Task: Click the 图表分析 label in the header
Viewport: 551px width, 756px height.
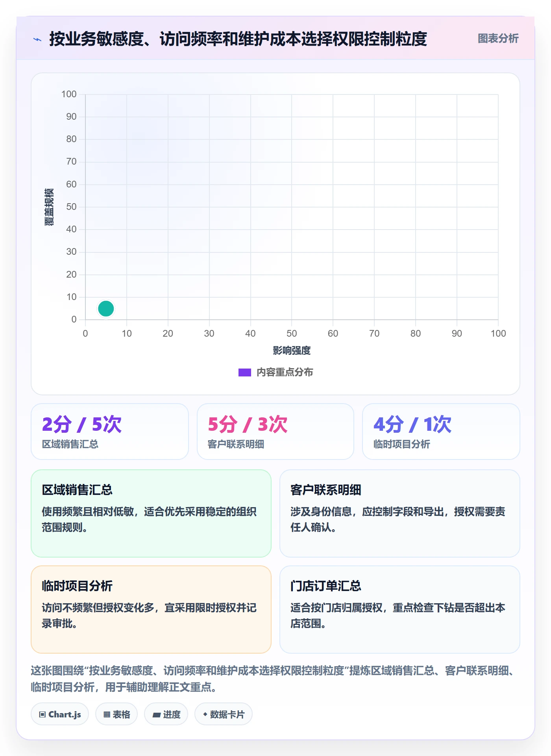Action: (498, 39)
